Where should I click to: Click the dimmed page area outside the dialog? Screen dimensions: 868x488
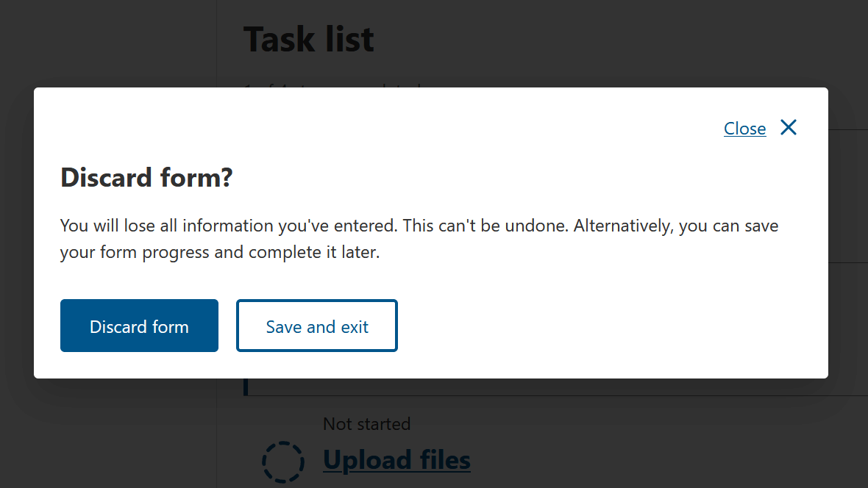tap(110, 441)
